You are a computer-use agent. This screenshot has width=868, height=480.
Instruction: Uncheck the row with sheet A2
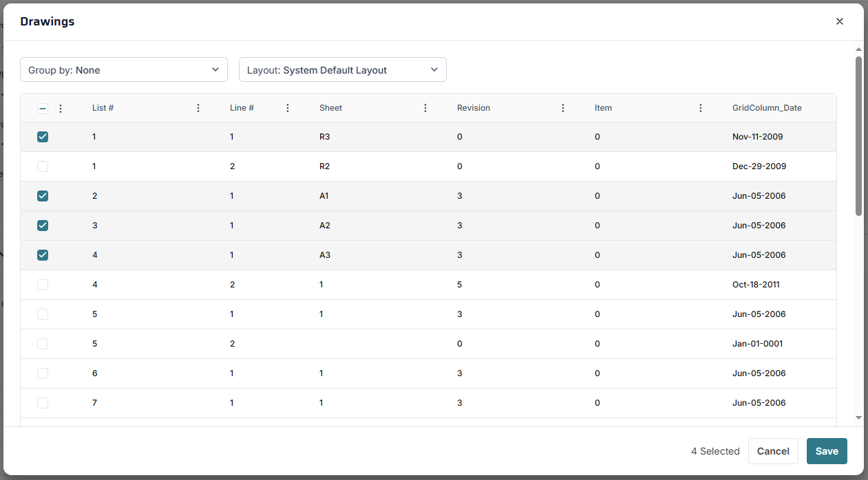pyautogui.click(x=43, y=226)
